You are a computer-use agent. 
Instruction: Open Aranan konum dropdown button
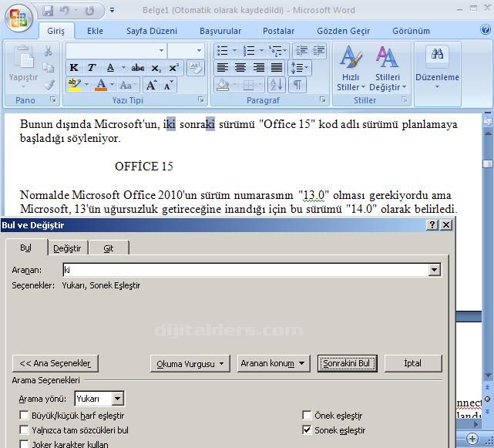[273, 363]
